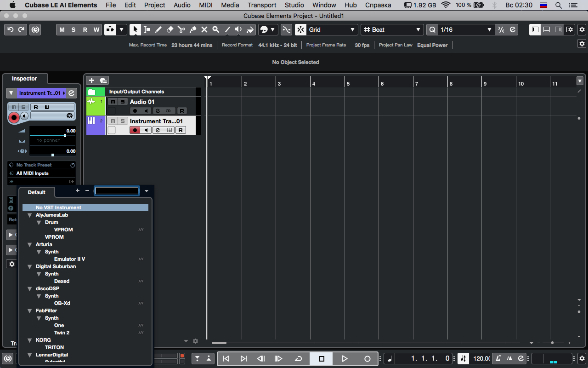The image size is (588, 368).
Task: Select the Erase tool
Action: 170,29
